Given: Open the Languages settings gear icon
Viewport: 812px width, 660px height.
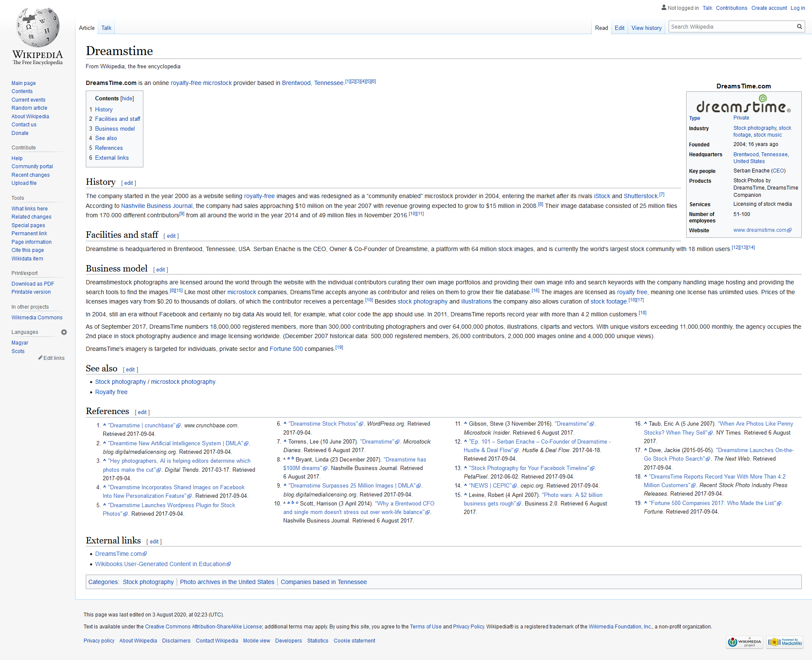Looking at the screenshot, I should (x=64, y=332).
